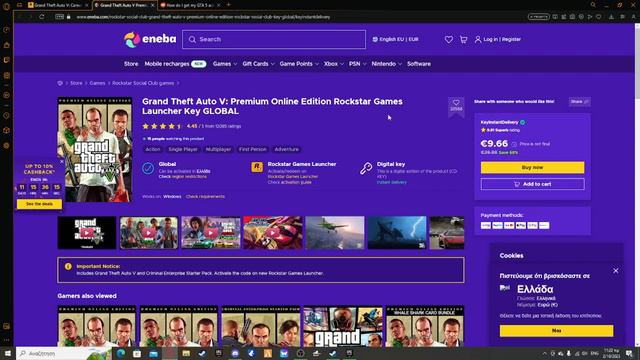Open the wishlist heart icon in header
Viewport: 640px width, 360px height.
pos(449,40)
